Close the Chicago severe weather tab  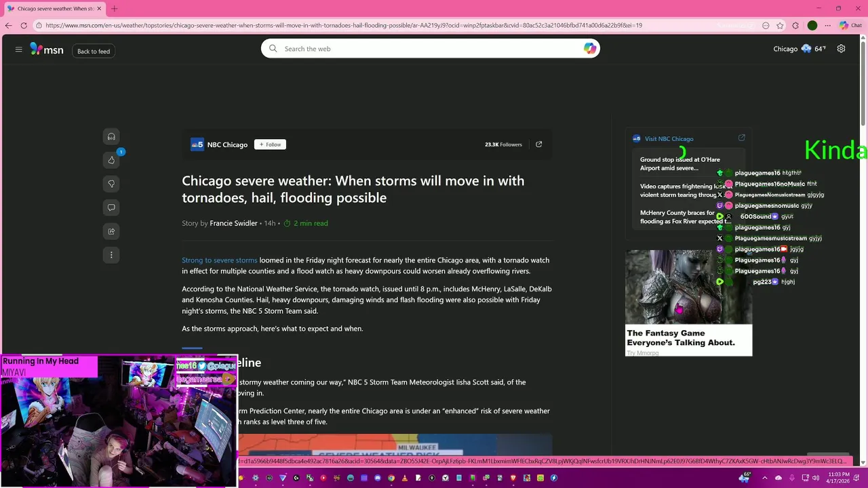(x=100, y=9)
